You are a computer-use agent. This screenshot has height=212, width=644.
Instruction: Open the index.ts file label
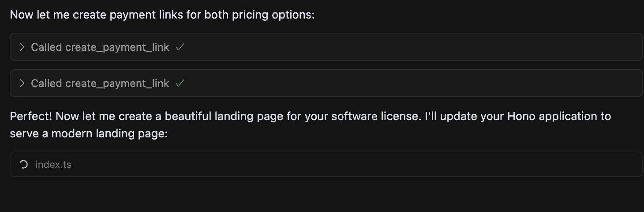[x=53, y=165]
